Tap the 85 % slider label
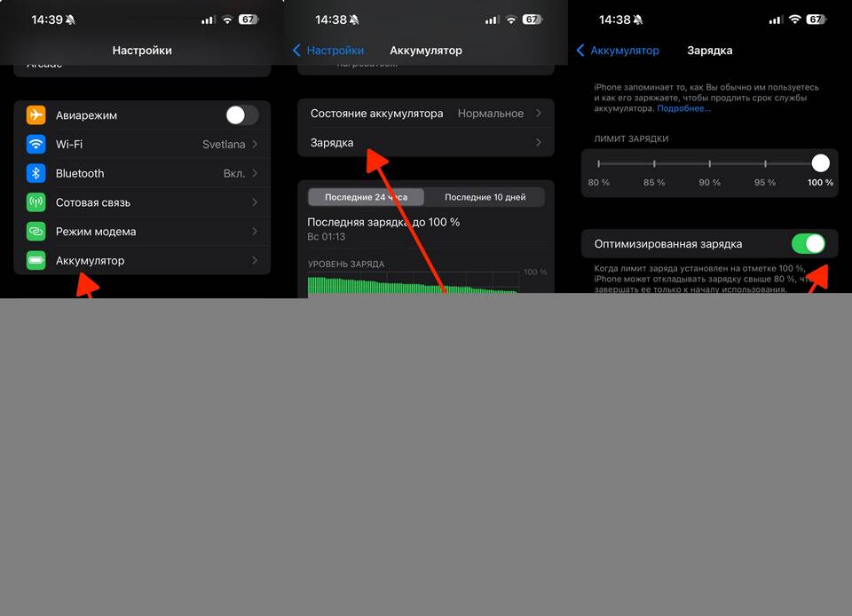This screenshot has height=616, width=852. [654, 183]
